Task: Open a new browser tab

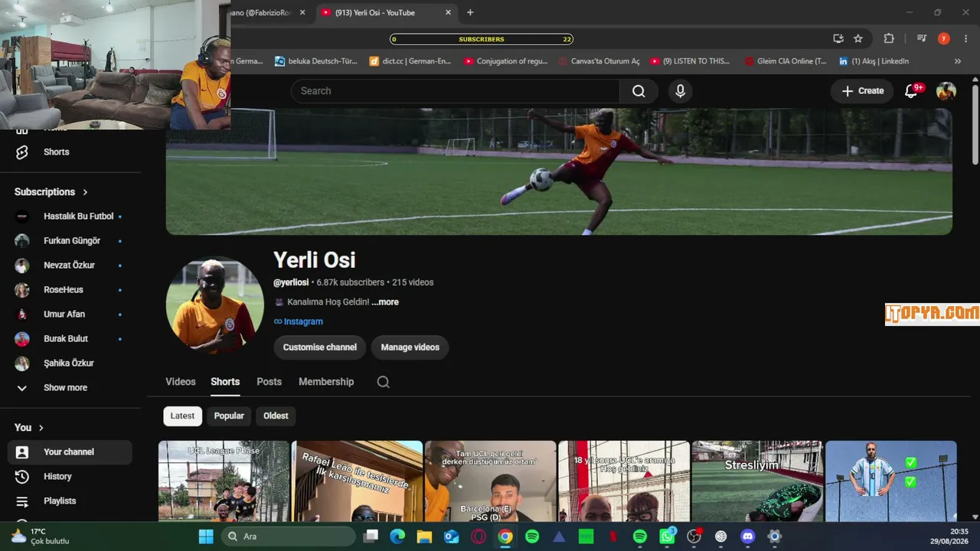Action: pos(470,12)
